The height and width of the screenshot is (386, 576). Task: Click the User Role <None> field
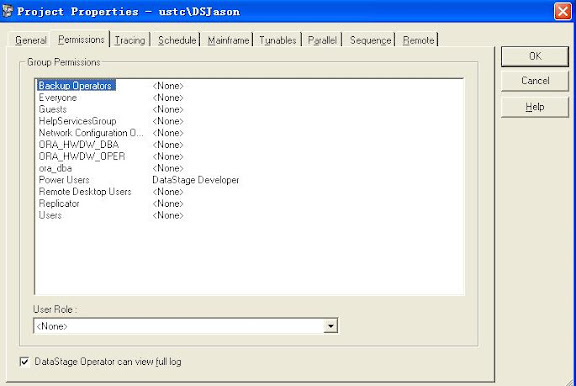coord(186,326)
